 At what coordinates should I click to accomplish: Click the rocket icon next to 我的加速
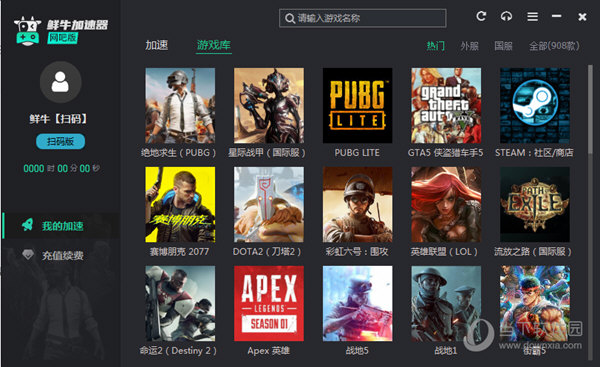pyautogui.click(x=28, y=225)
